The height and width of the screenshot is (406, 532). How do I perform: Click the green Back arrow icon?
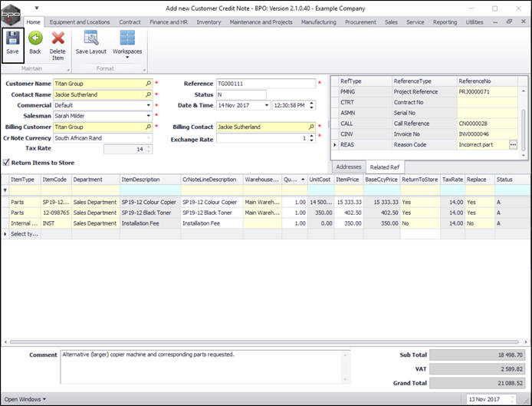[35, 38]
